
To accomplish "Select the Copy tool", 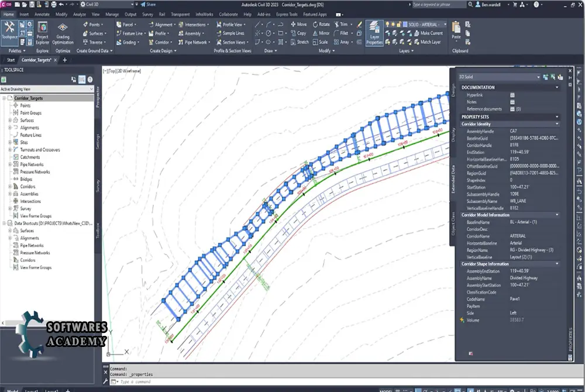I will 298,33.
